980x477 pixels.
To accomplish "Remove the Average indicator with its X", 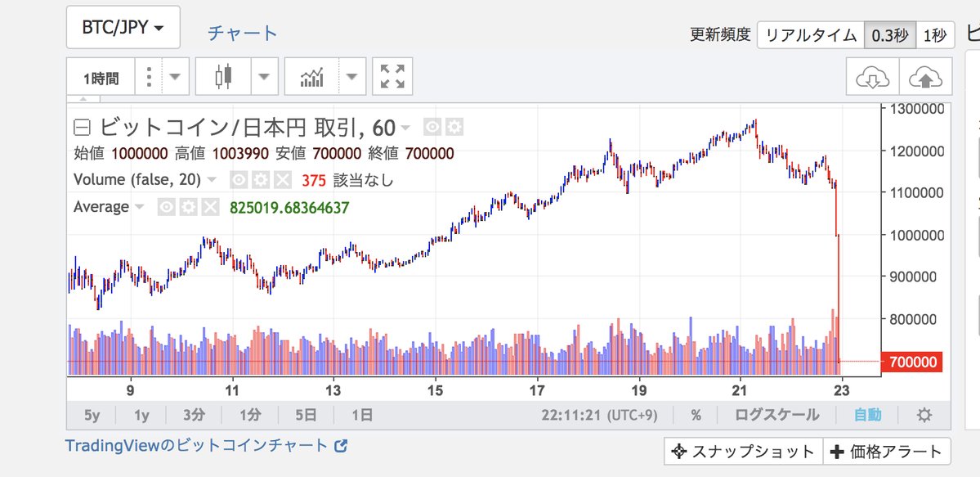I will (x=210, y=207).
